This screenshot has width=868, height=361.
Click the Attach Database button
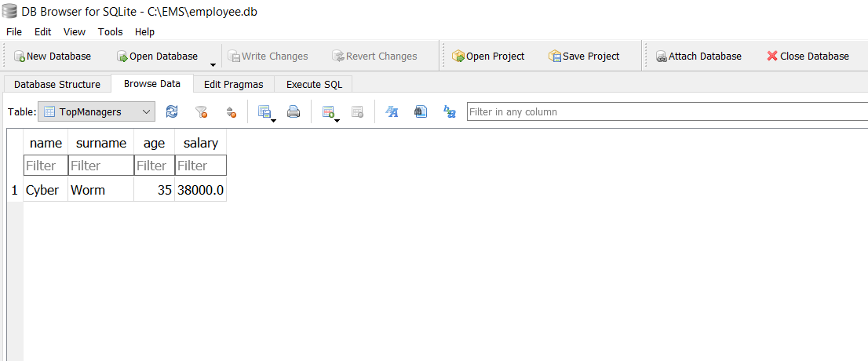click(698, 57)
